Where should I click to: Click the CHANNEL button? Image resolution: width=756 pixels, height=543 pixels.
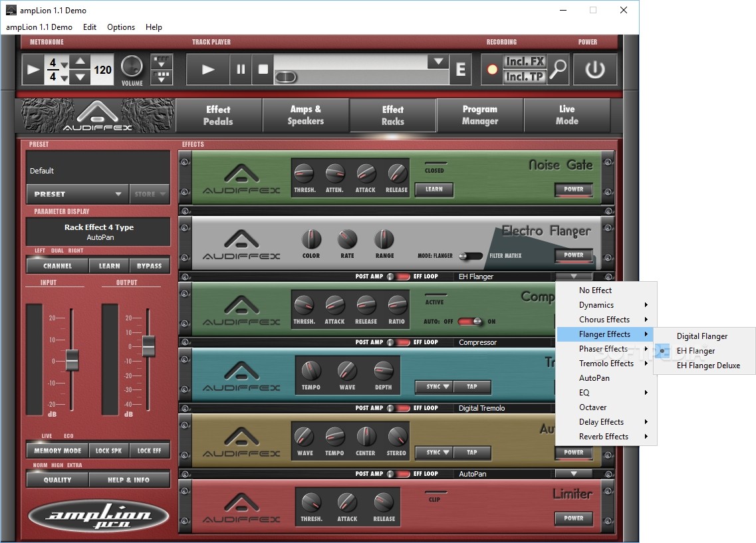(57, 266)
